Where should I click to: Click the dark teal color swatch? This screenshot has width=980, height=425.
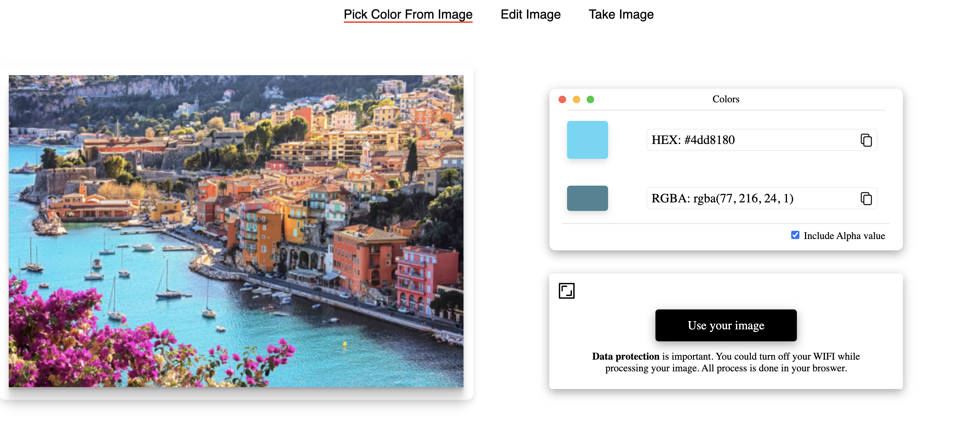[587, 198]
